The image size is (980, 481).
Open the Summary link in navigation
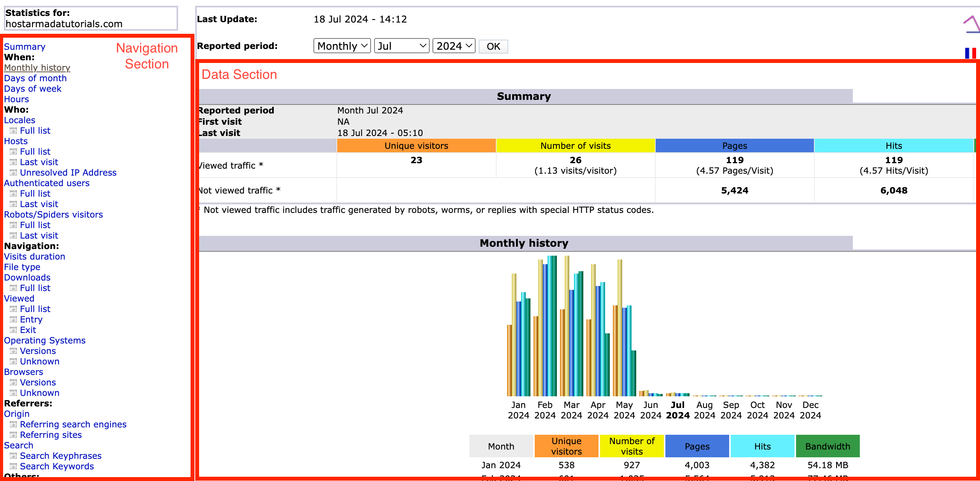[24, 47]
